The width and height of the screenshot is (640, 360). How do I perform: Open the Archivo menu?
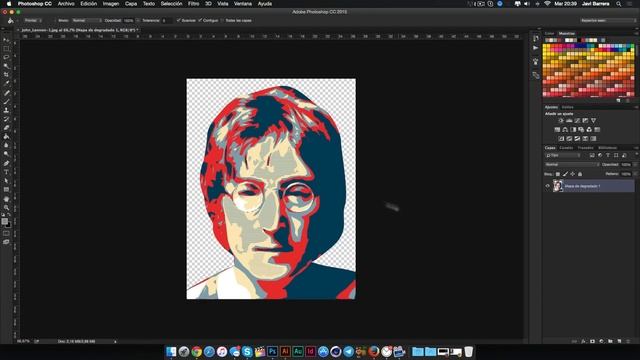66,4
